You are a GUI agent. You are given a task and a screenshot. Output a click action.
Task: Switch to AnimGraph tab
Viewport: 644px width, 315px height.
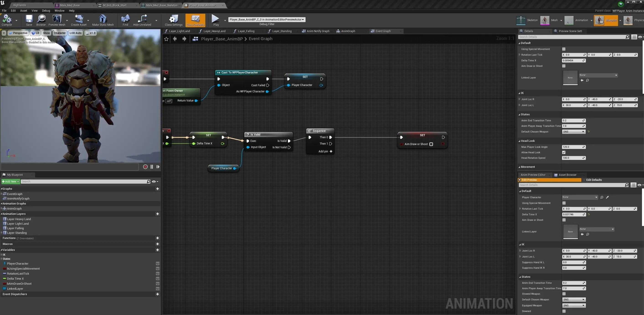pyautogui.click(x=348, y=31)
